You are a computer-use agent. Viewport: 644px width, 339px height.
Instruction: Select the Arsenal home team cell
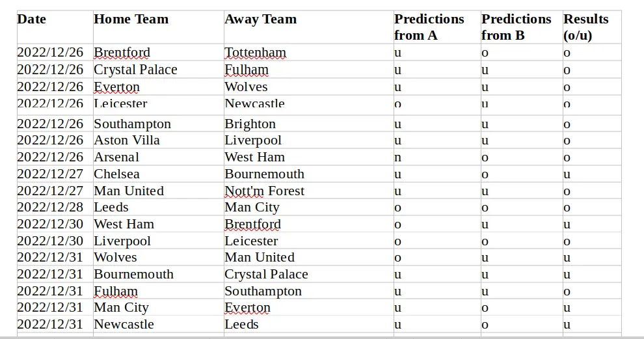[x=159, y=157]
